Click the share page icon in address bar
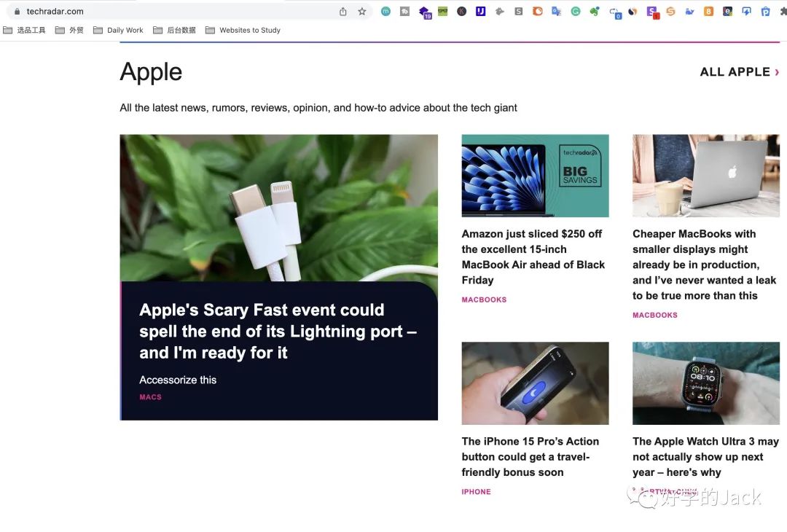Image resolution: width=787 pixels, height=532 pixels. tap(342, 11)
